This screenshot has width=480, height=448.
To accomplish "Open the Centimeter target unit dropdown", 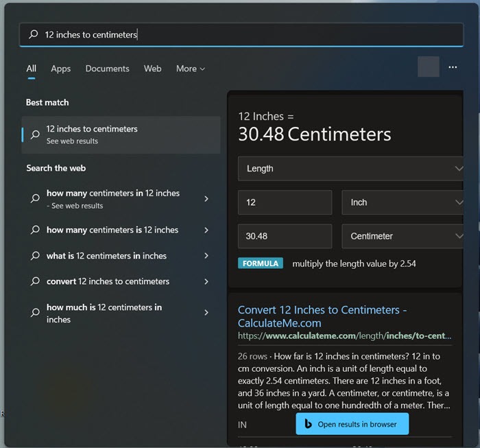I will click(x=402, y=236).
